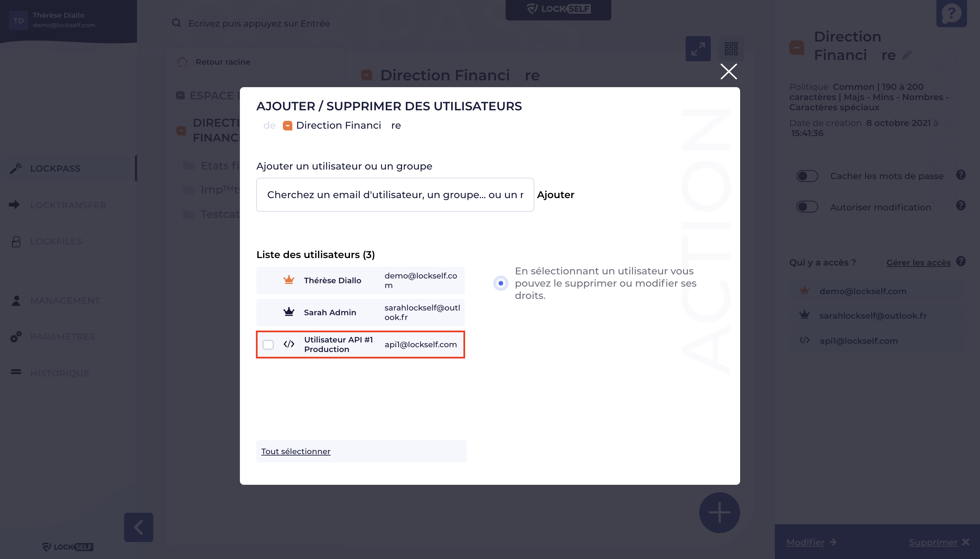The image size is (980, 559).
Task: Enable the Autoriser modification switch
Action: tap(807, 207)
